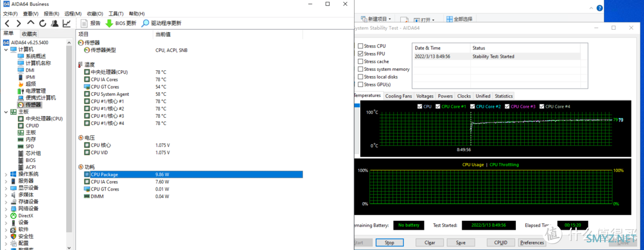Select 超频 flame icon item

tap(27, 84)
